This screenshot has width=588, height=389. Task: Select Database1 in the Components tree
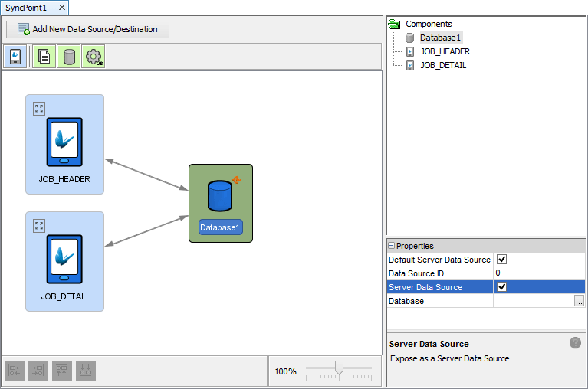click(x=440, y=38)
